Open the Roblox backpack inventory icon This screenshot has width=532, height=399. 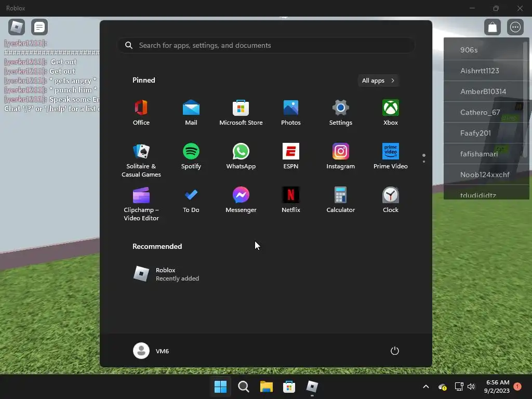[x=493, y=27]
